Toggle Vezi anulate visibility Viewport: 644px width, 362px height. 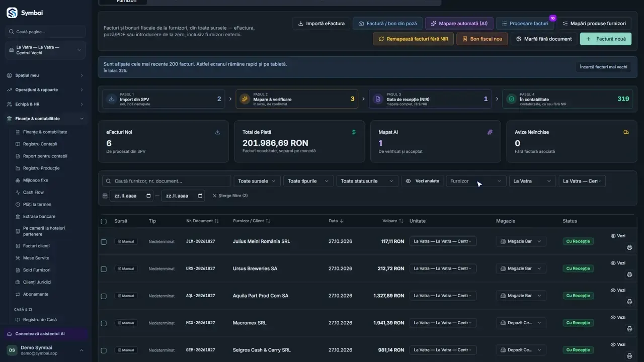(422, 181)
